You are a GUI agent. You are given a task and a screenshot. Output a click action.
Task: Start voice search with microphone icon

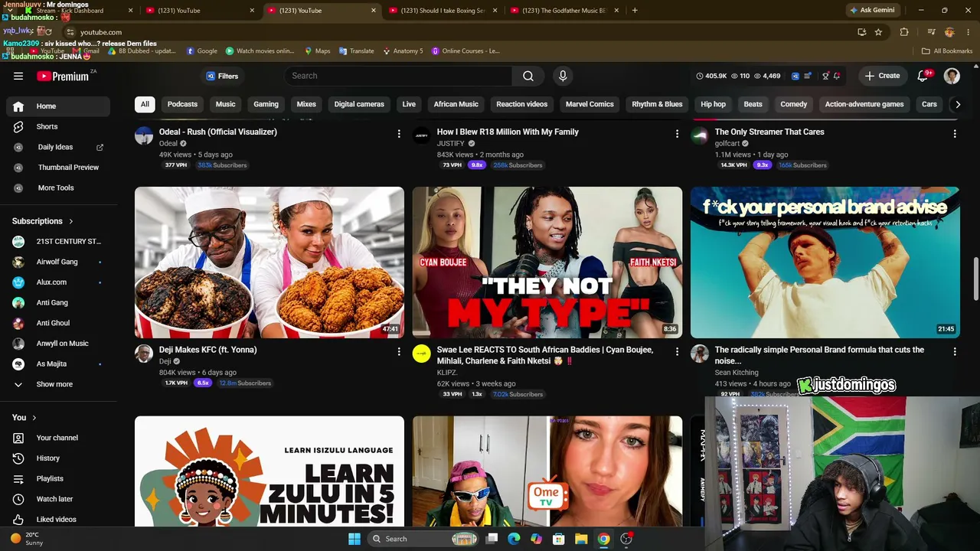[563, 76]
